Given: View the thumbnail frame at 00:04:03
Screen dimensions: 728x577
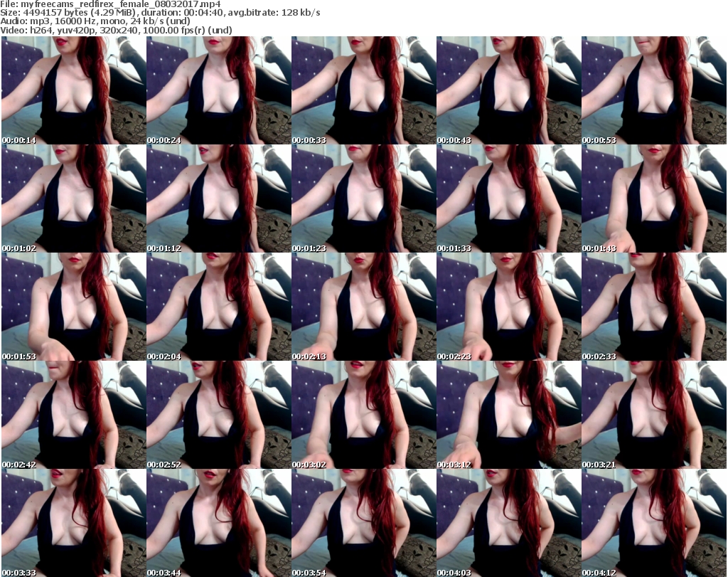Looking at the screenshot, I should [x=509, y=523].
